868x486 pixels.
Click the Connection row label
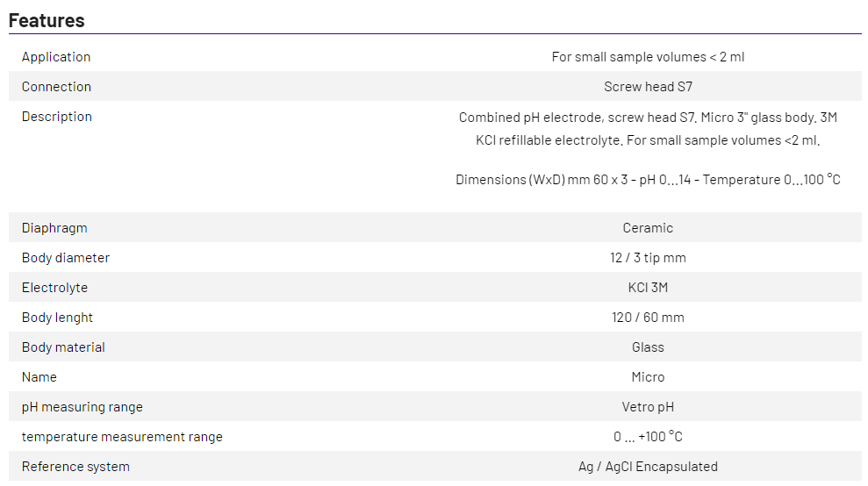coord(56,87)
